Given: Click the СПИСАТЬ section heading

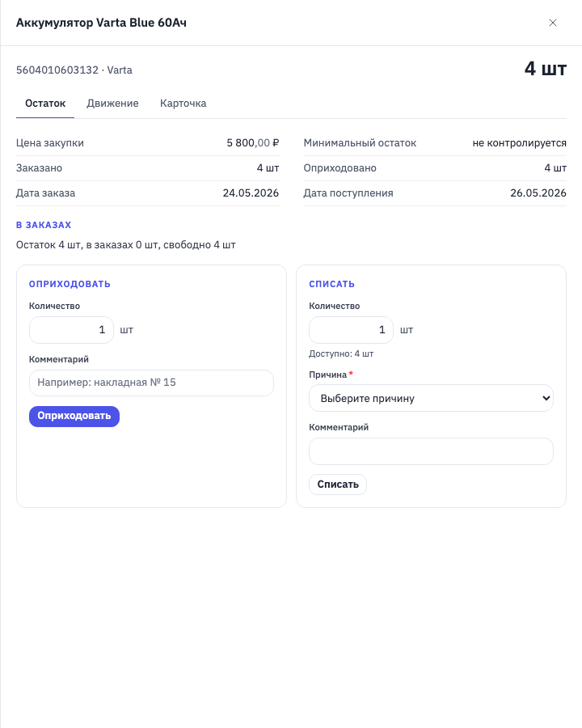Looking at the screenshot, I should point(332,284).
